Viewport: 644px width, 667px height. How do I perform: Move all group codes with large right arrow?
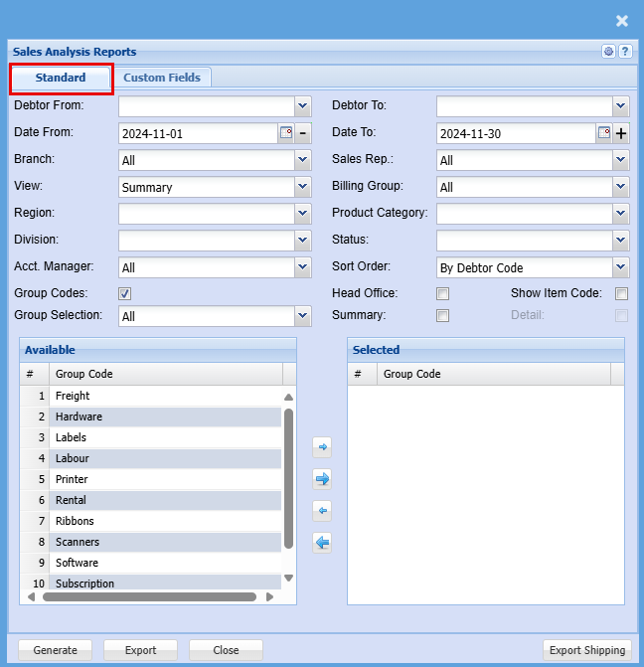[x=321, y=479]
